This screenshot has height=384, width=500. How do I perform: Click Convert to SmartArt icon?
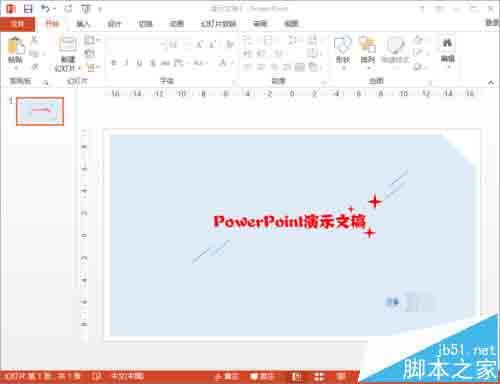[313, 67]
